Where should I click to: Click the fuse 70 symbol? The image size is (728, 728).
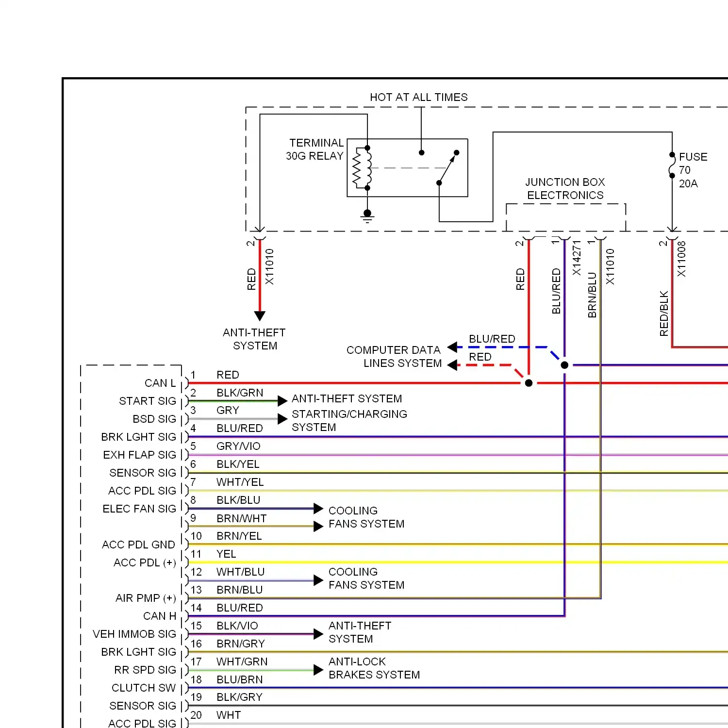pos(672,165)
